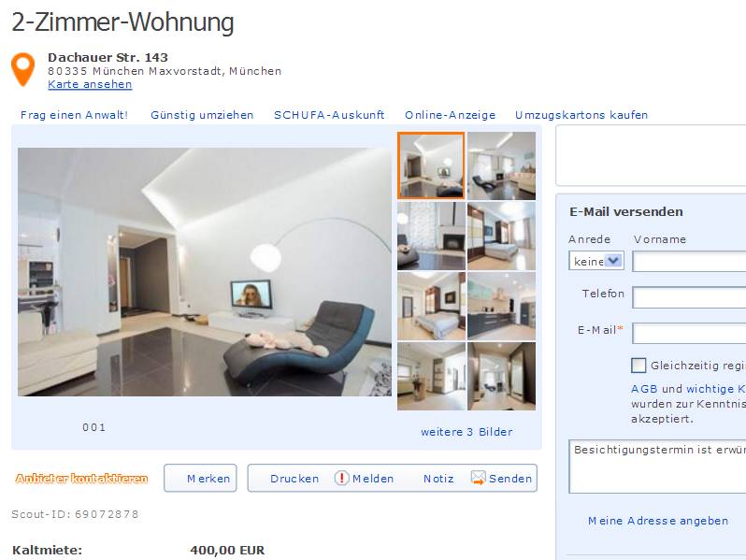Expand Meine Adresse angeben
746x560 pixels.
[x=658, y=521]
